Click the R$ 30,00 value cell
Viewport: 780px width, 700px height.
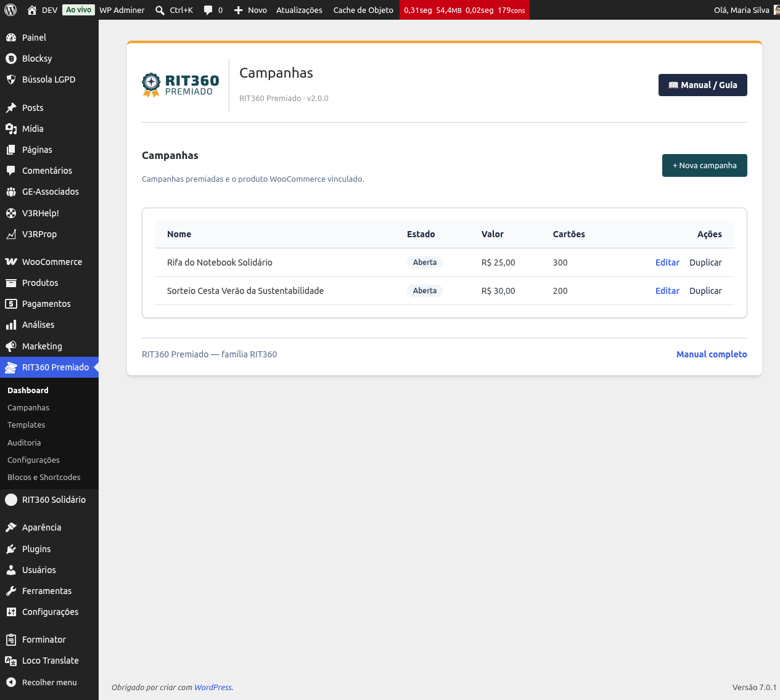tap(498, 291)
